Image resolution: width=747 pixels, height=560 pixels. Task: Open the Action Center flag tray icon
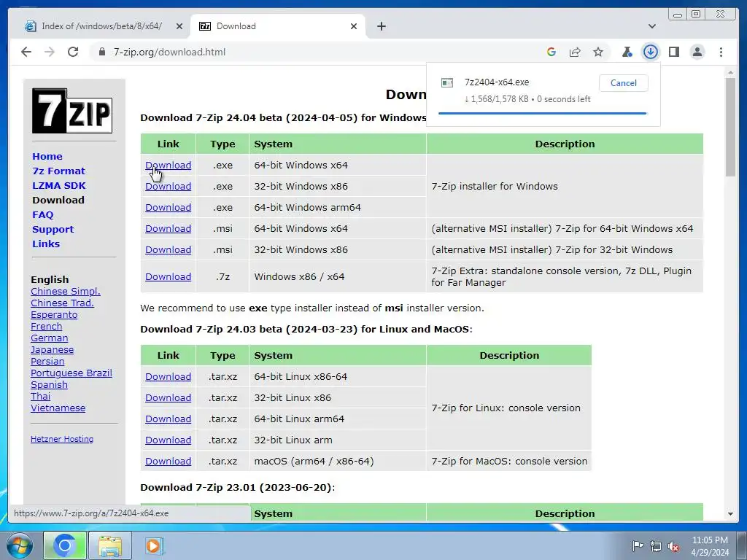click(638, 546)
